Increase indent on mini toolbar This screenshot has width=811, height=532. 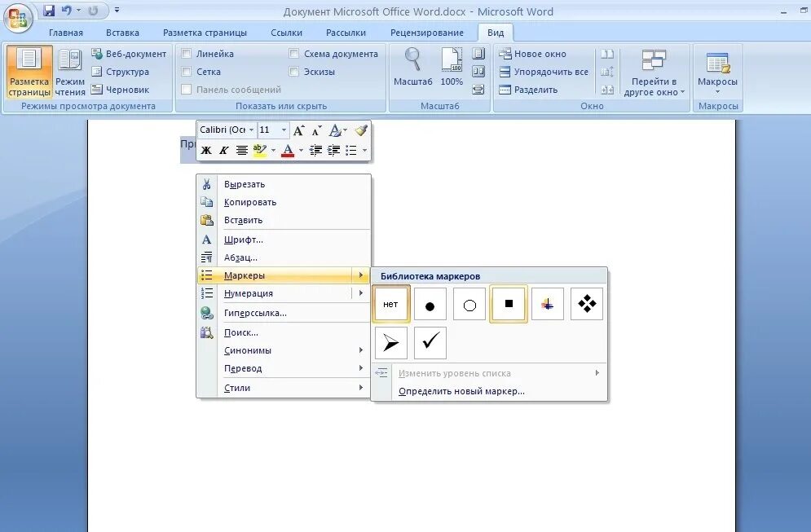[333, 151]
